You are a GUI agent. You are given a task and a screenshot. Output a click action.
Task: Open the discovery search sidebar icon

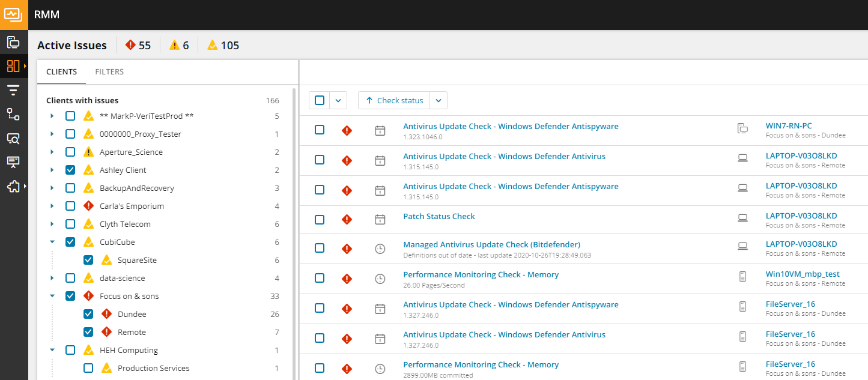pyautogui.click(x=14, y=138)
